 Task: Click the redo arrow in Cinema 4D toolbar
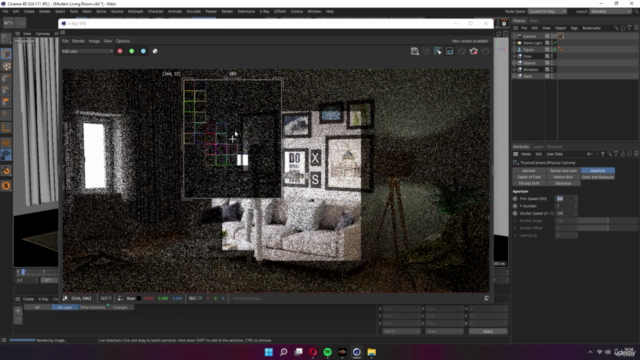(20, 23)
